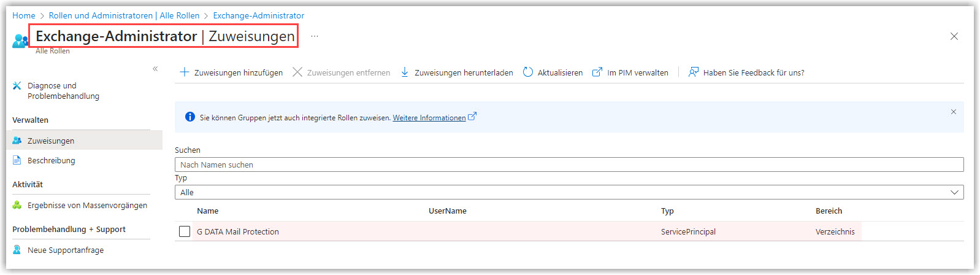Close the Exchange-Administrator blade
The image size is (980, 275).
[x=954, y=36]
